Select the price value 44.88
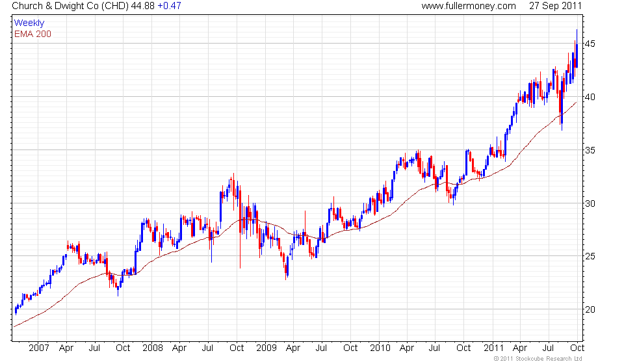 [x=142, y=6]
